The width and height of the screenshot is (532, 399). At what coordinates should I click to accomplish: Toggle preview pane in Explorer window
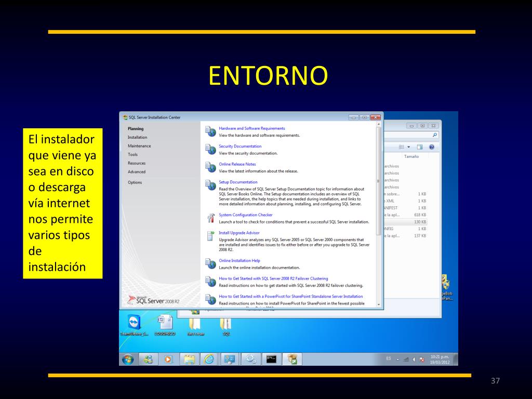click(x=420, y=147)
